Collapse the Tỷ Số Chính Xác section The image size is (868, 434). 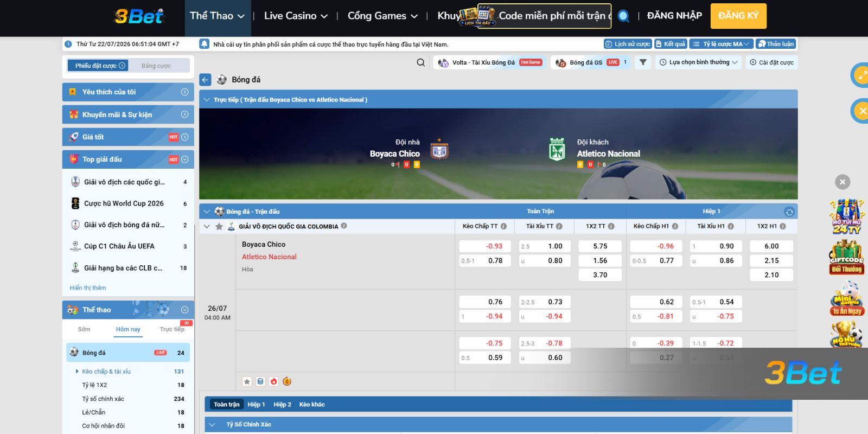212,424
